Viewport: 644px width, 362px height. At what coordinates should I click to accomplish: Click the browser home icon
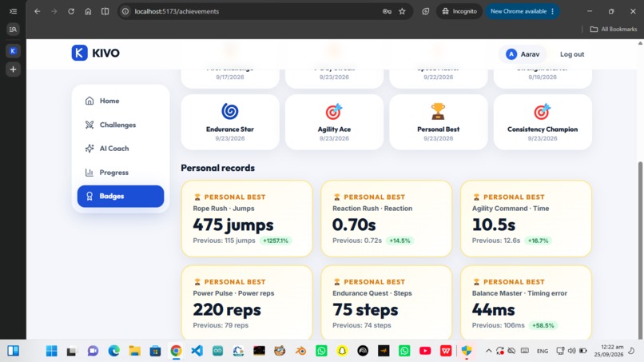(x=88, y=11)
